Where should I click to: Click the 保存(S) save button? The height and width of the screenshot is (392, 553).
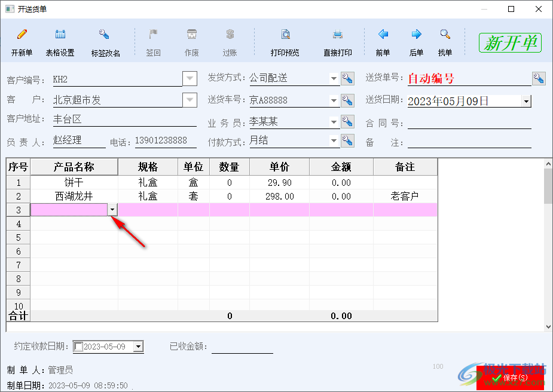click(510, 378)
